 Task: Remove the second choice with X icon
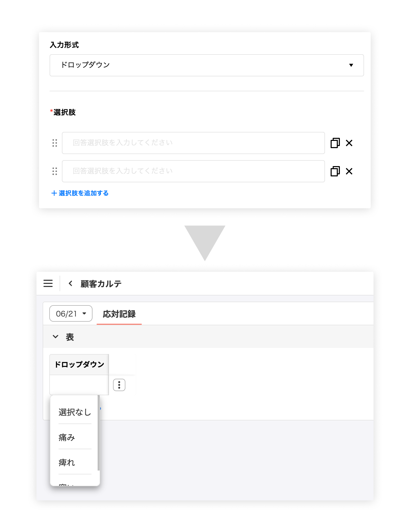(x=349, y=171)
